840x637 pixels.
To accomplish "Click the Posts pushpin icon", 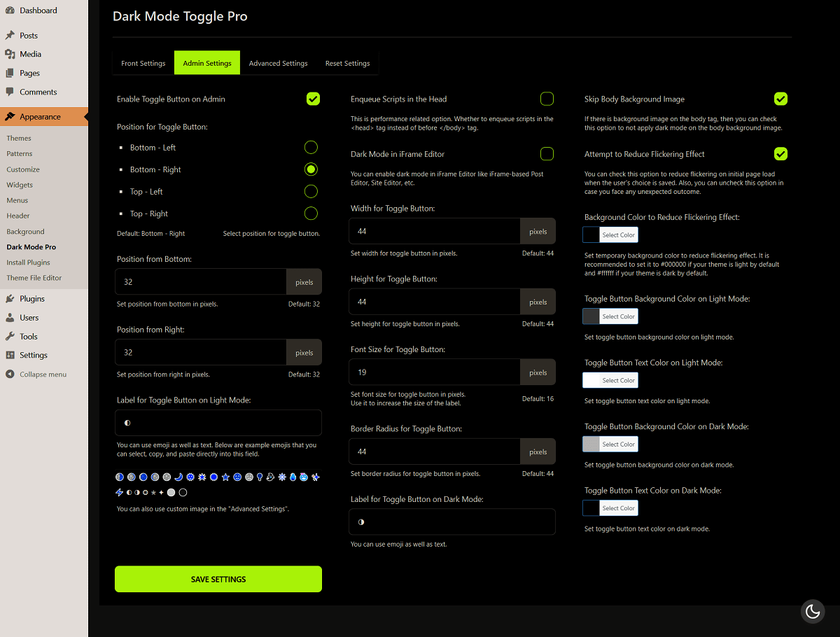I will (x=10, y=35).
